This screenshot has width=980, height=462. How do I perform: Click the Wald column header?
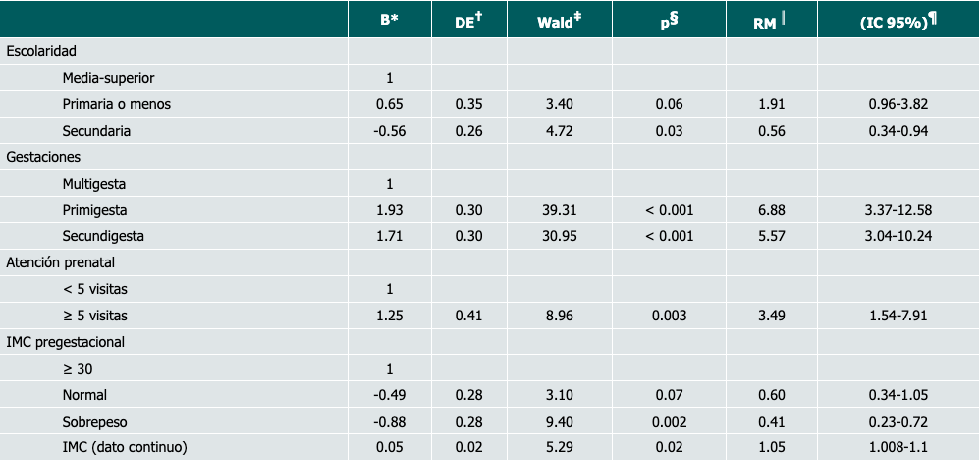(x=558, y=20)
